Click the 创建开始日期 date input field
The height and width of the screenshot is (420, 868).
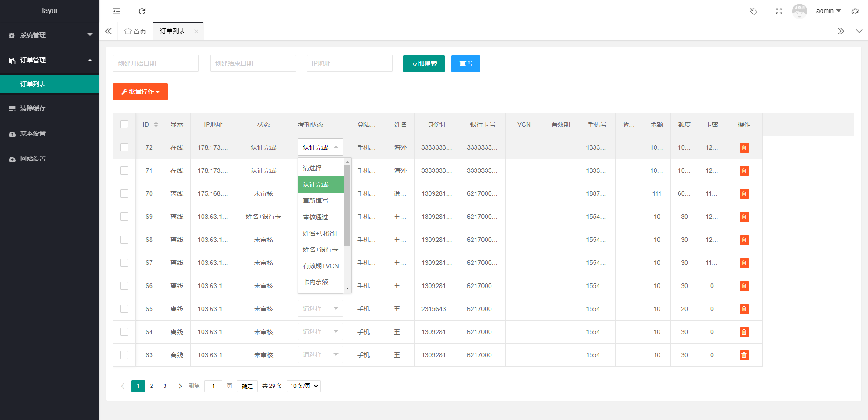(x=156, y=63)
